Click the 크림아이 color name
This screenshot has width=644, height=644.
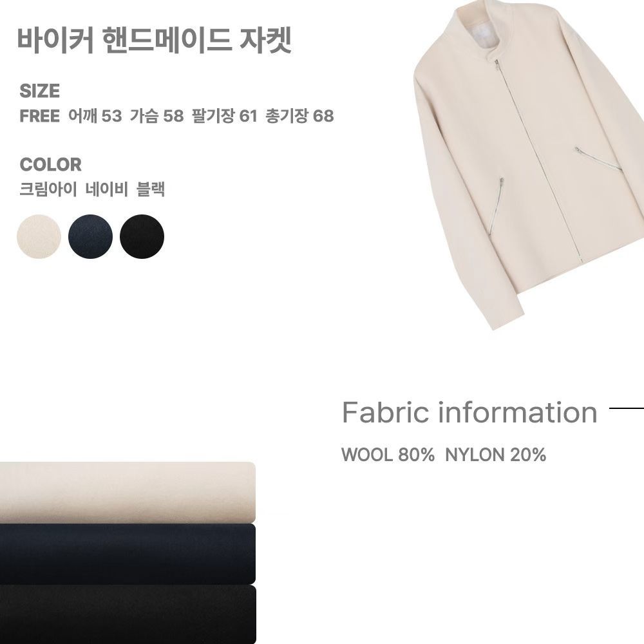point(48,189)
